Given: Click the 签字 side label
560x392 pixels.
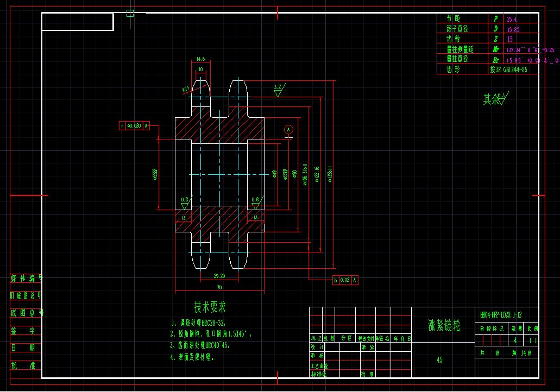Looking at the screenshot, I should tap(23, 331).
